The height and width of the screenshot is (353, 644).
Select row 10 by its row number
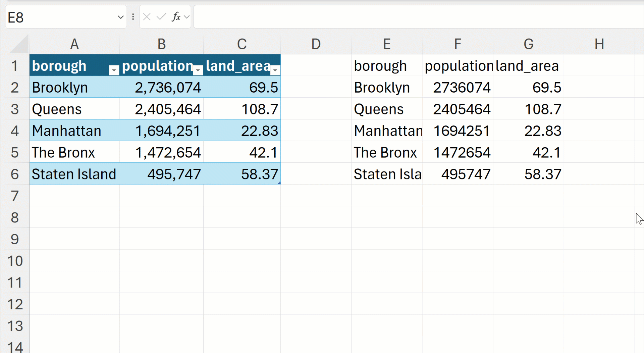(x=15, y=261)
